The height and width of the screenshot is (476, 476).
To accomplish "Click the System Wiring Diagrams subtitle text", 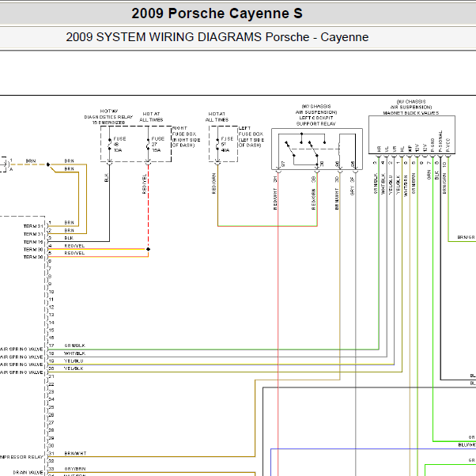I will [x=217, y=37].
